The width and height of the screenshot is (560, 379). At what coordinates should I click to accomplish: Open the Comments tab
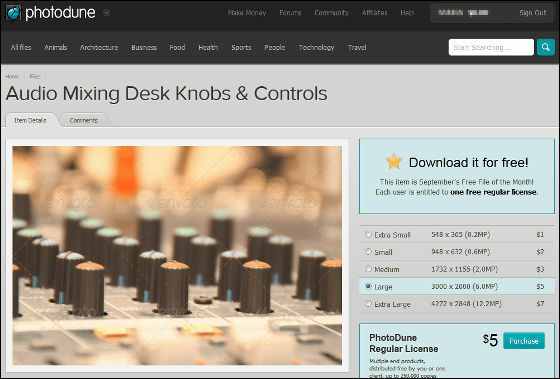point(84,120)
